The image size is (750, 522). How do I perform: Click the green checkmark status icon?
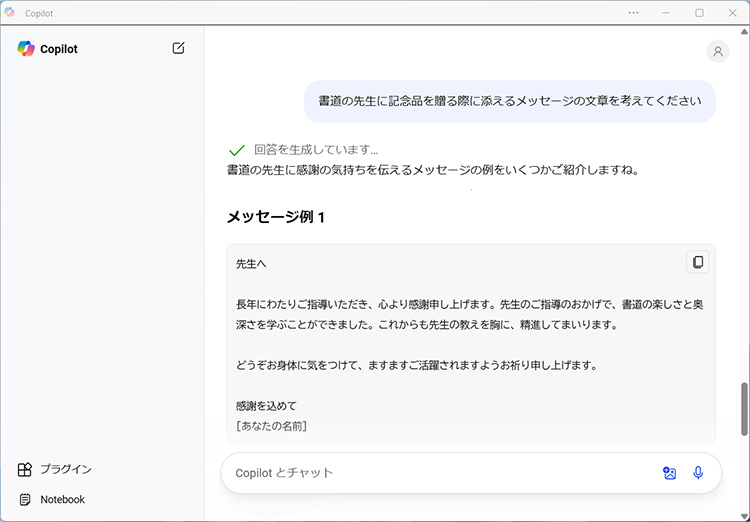[x=237, y=150]
